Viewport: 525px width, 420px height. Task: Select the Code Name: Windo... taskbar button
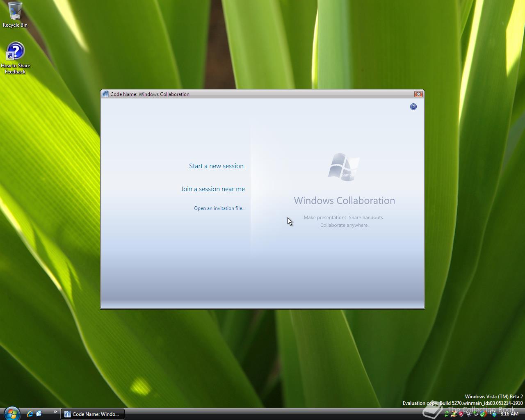click(93, 414)
